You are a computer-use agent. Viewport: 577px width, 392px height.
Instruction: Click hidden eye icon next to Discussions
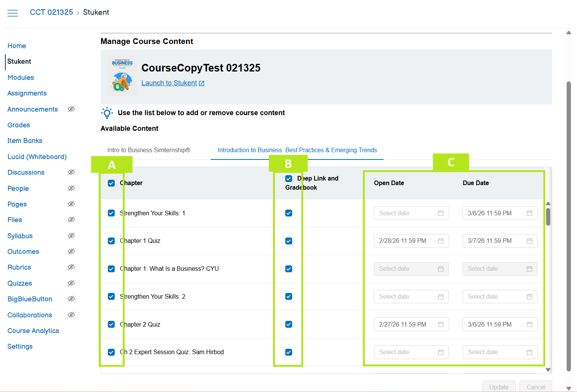tap(71, 172)
